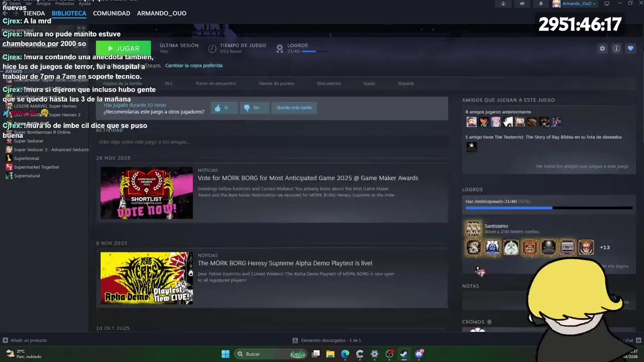This screenshot has width=644, height=362.
Task: Click the taskbar Buscar search box
Action: pos(270,354)
